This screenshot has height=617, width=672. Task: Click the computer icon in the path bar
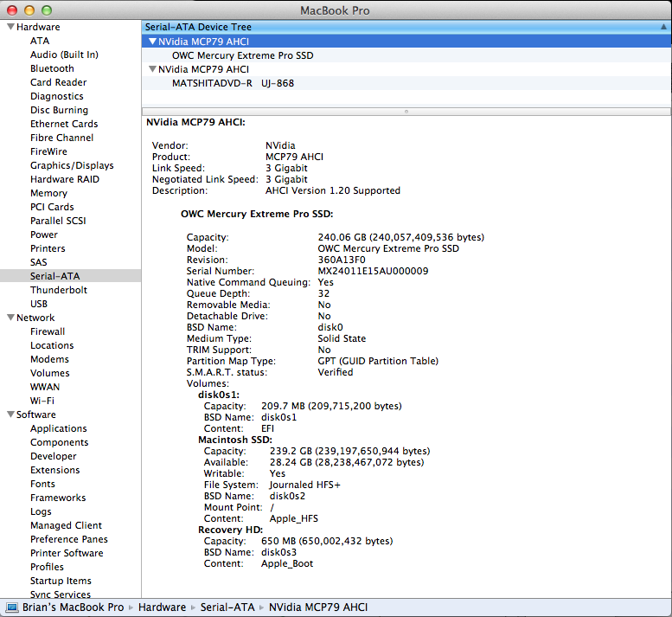pyautogui.click(x=12, y=607)
